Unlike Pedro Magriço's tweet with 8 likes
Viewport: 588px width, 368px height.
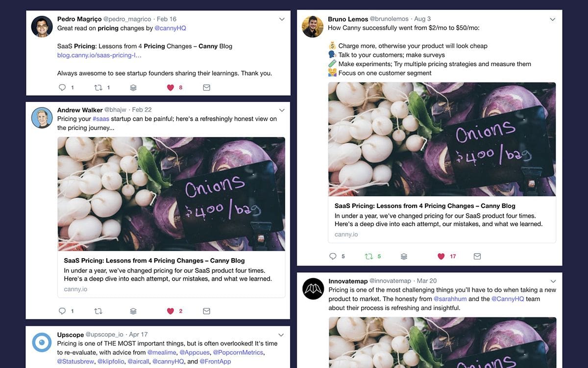pos(170,88)
